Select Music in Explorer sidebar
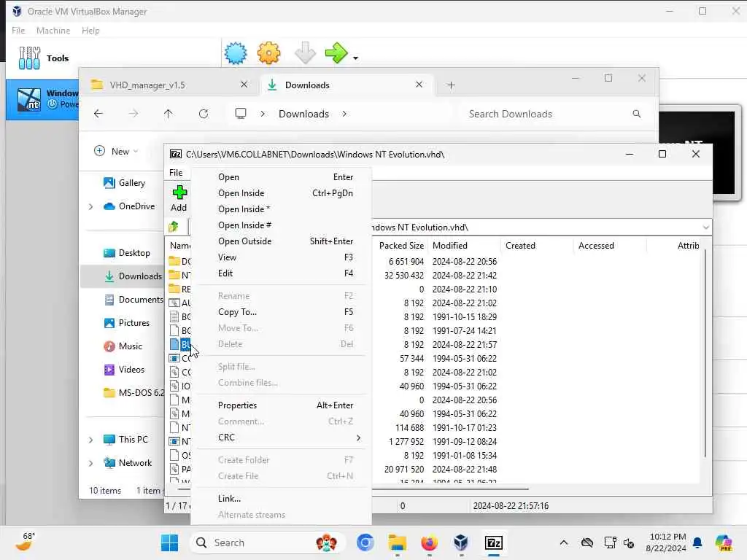747x560 pixels. point(123,346)
